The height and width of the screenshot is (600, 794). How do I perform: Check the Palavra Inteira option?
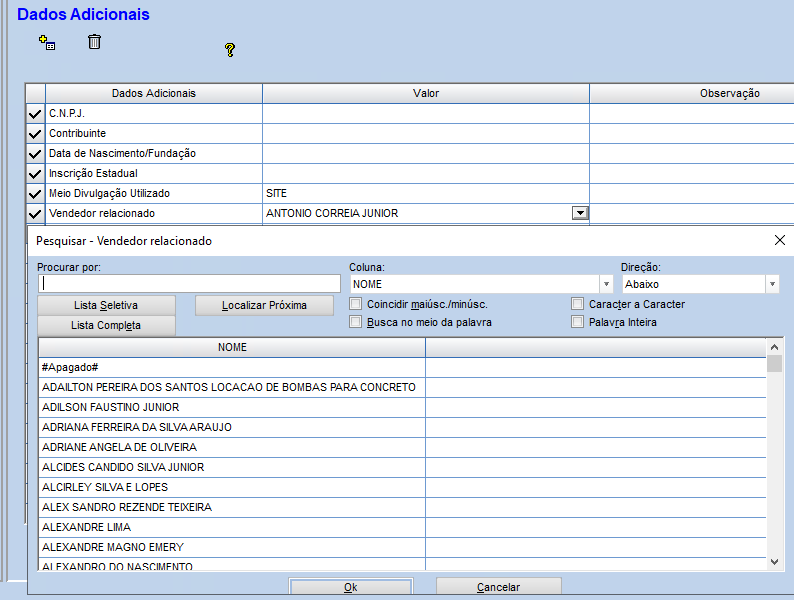coord(577,322)
